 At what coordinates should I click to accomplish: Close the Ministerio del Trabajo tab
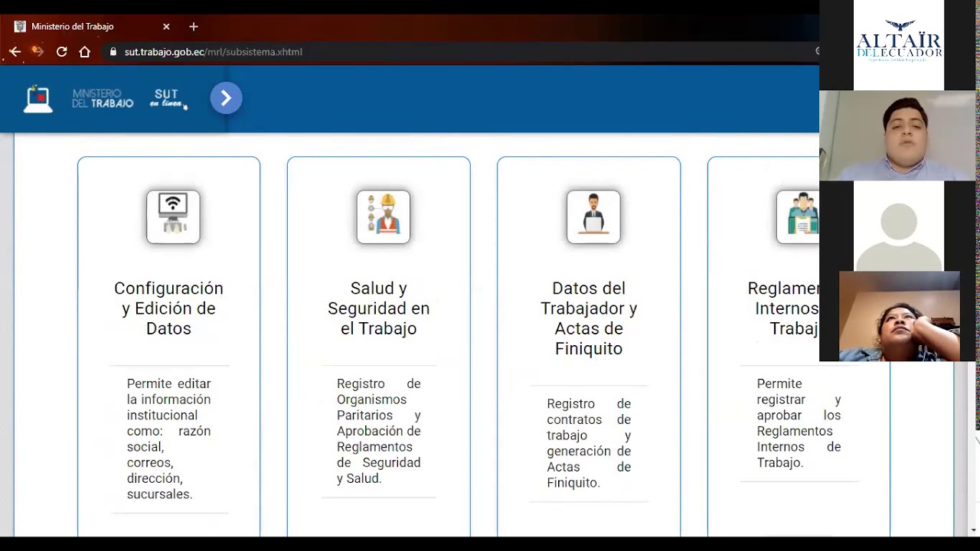tap(166, 27)
